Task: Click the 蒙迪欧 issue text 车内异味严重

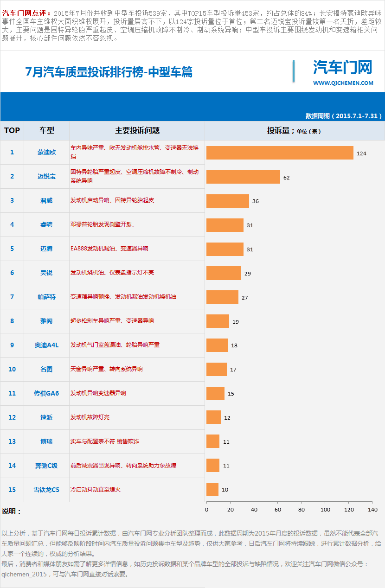Action: point(88,148)
